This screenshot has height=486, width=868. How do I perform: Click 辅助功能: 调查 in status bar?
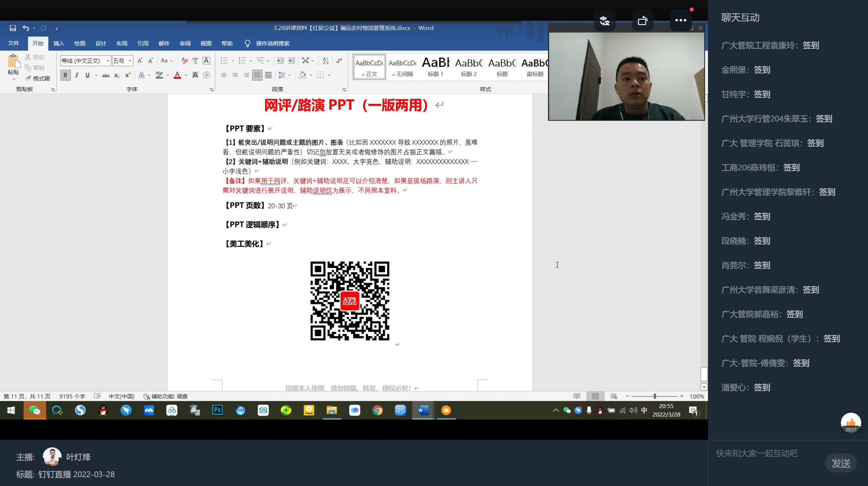click(x=165, y=396)
